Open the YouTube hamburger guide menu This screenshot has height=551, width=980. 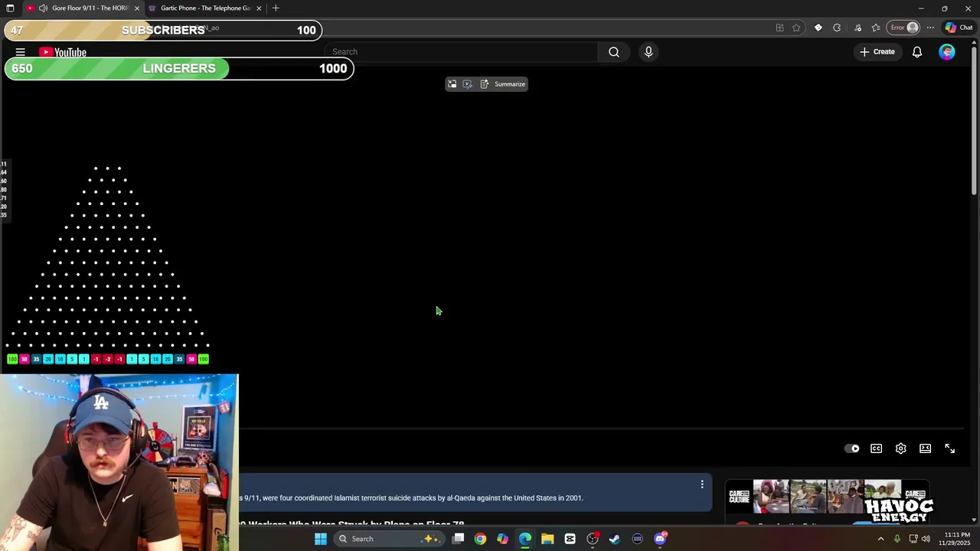[21, 52]
